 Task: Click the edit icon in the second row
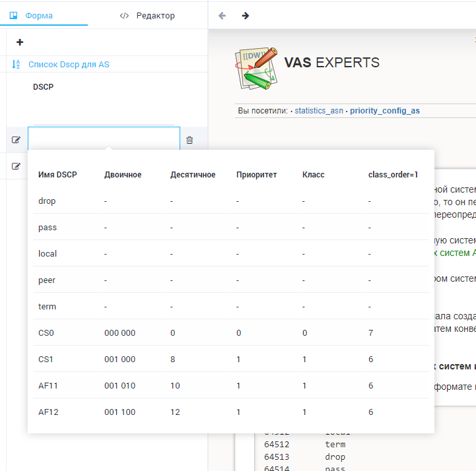17,166
